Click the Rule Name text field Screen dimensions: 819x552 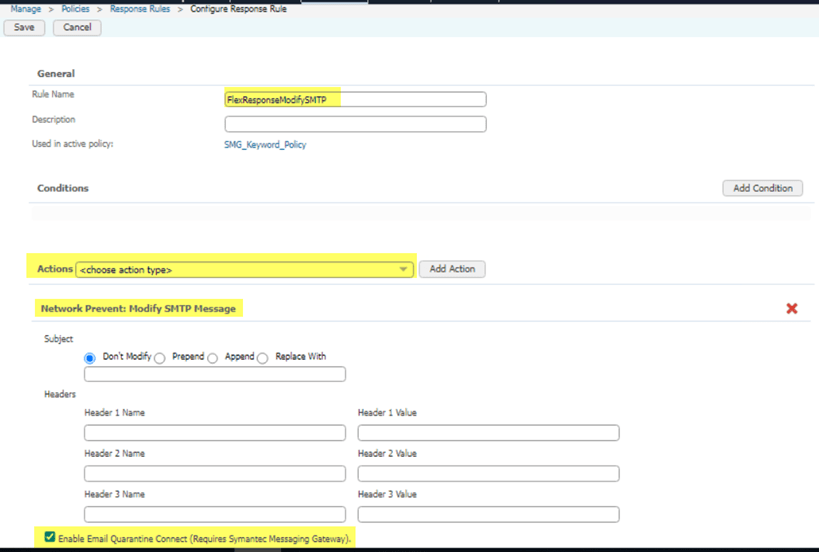click(355, 100)
